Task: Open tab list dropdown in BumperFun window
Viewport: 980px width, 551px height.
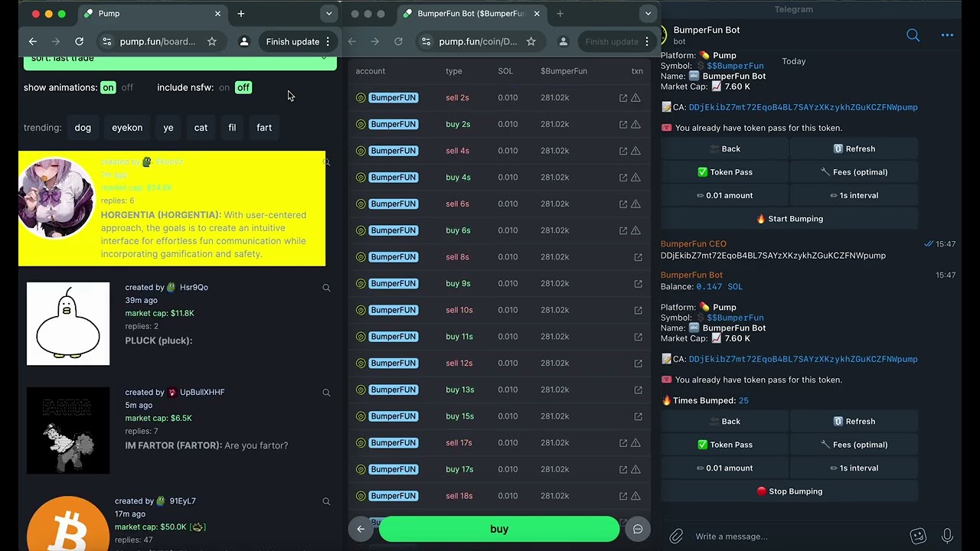Action: [x=648, y=13]
